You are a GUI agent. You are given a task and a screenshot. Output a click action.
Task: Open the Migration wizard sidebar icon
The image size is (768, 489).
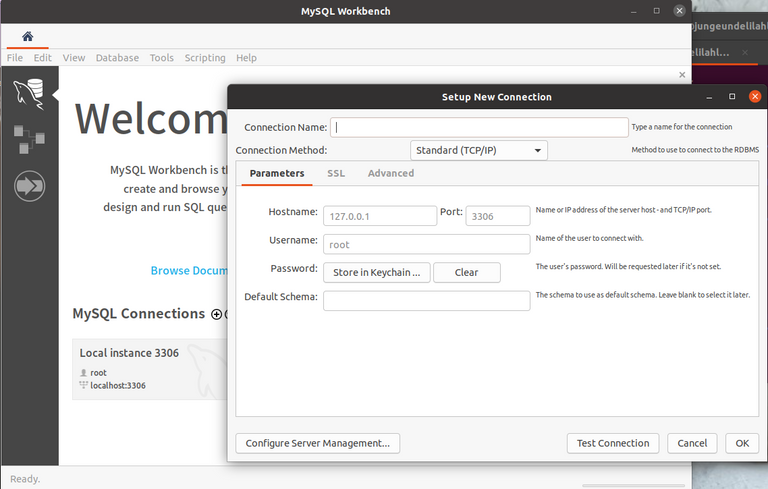coord(29,186)
